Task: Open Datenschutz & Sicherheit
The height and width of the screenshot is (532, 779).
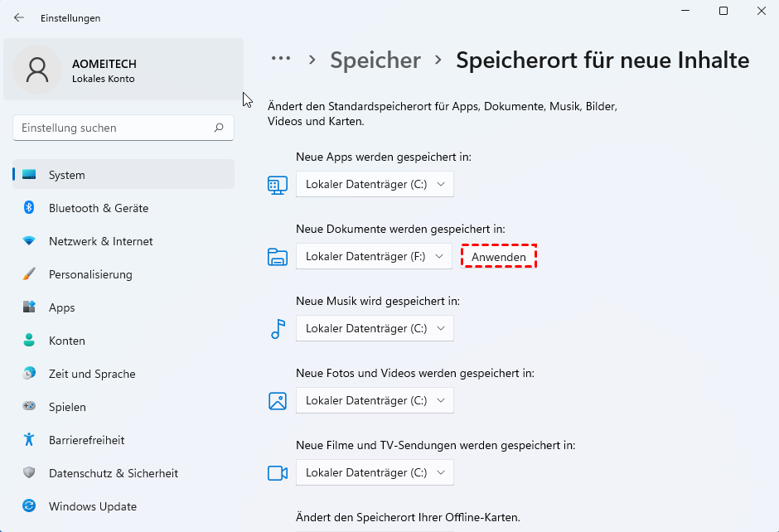Action: tap(113, 473)
